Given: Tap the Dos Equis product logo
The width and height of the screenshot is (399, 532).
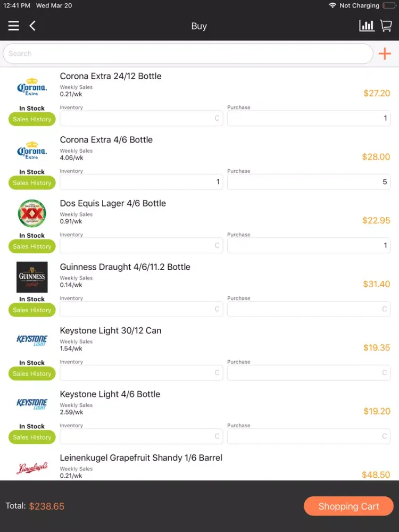Looking at the screenshot, I should [x=32, y=214].
